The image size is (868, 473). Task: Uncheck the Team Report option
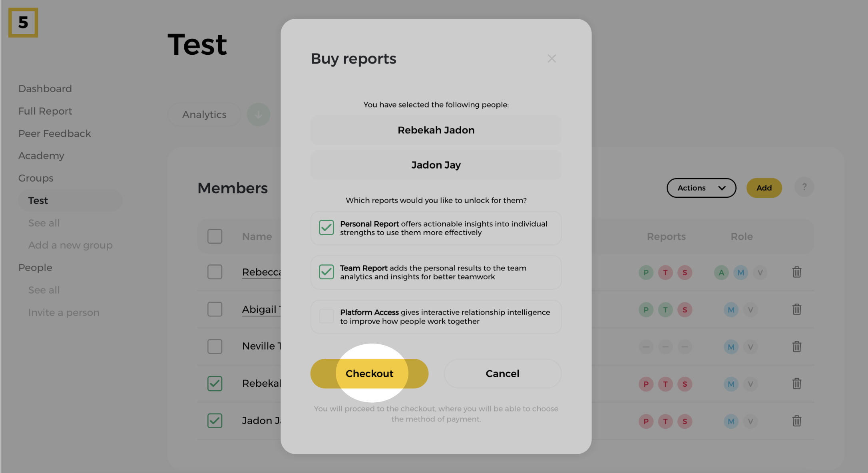(326, 272)
